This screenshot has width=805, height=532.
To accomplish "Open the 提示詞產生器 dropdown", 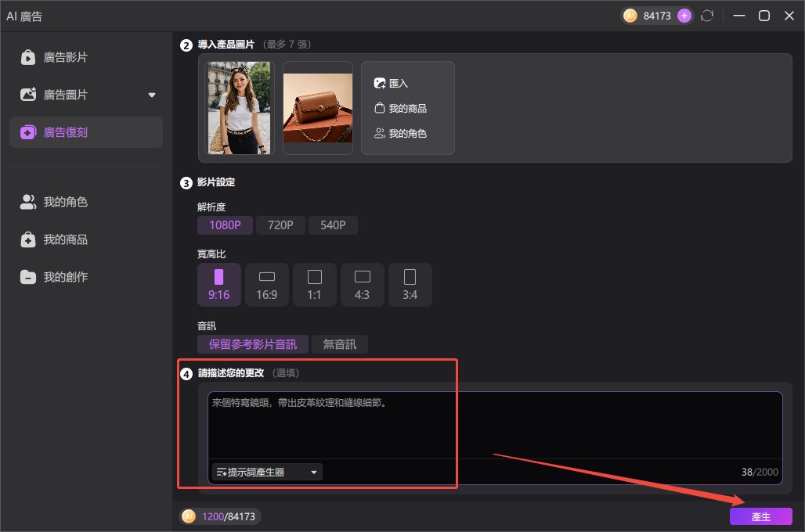I will click(267, 472).
